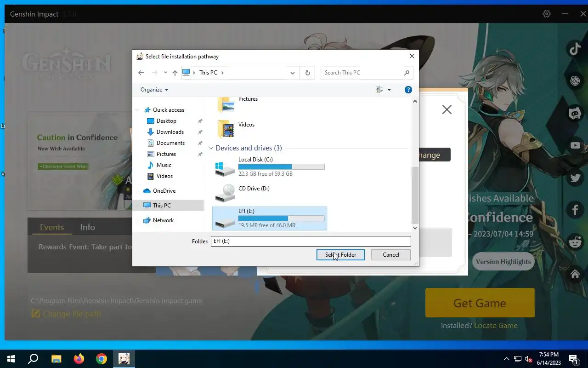Select Pictures in navigation pane

166,154
